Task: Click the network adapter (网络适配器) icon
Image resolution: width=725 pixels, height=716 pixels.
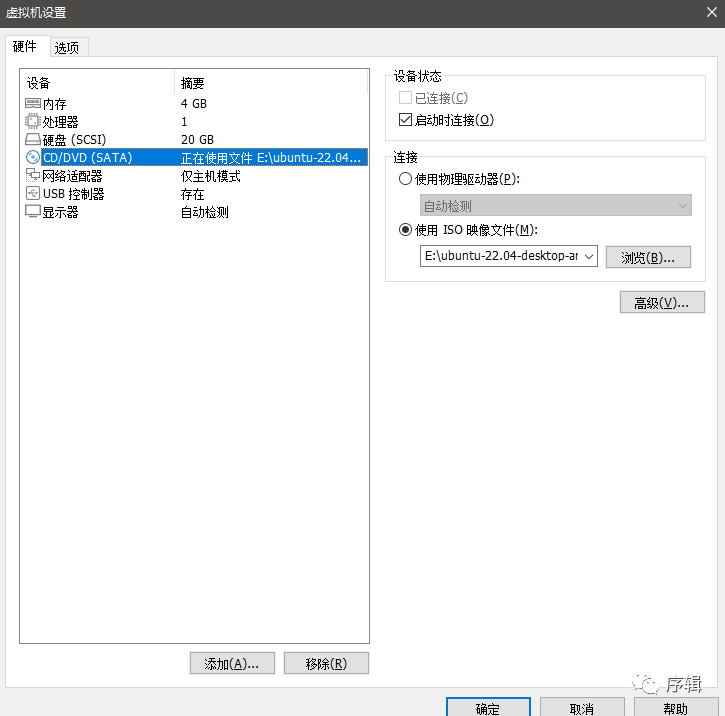Action: click(33, 176)
